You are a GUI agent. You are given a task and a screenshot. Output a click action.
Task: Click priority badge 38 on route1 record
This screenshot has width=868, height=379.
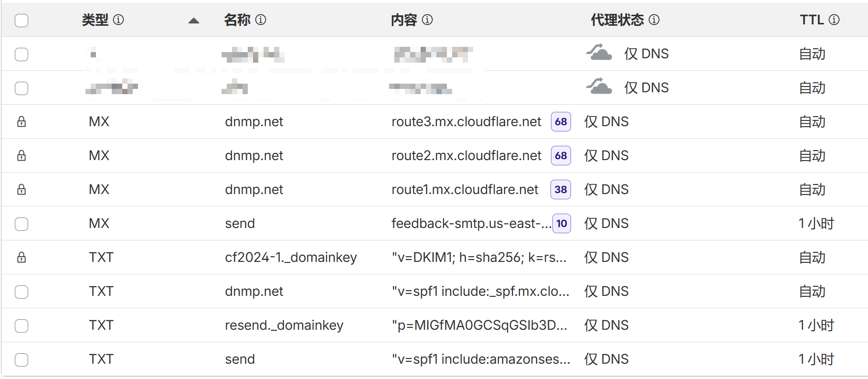pos(561,190)
